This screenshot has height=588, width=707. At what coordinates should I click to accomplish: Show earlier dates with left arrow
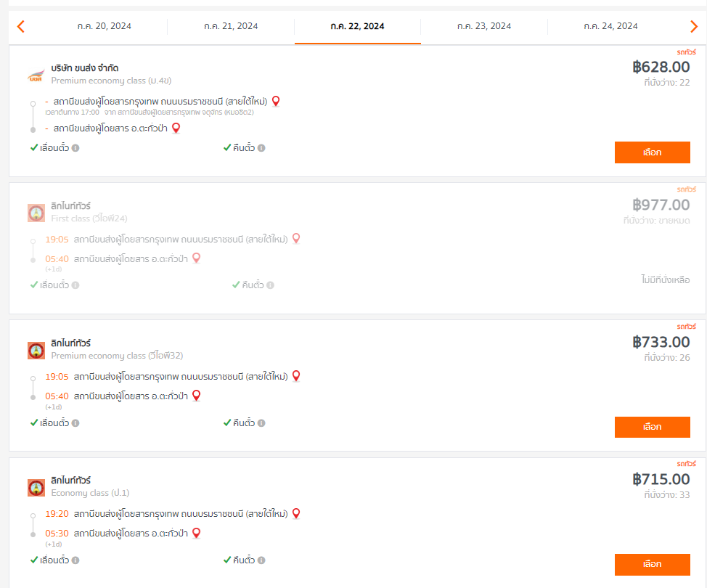[21, 26]
